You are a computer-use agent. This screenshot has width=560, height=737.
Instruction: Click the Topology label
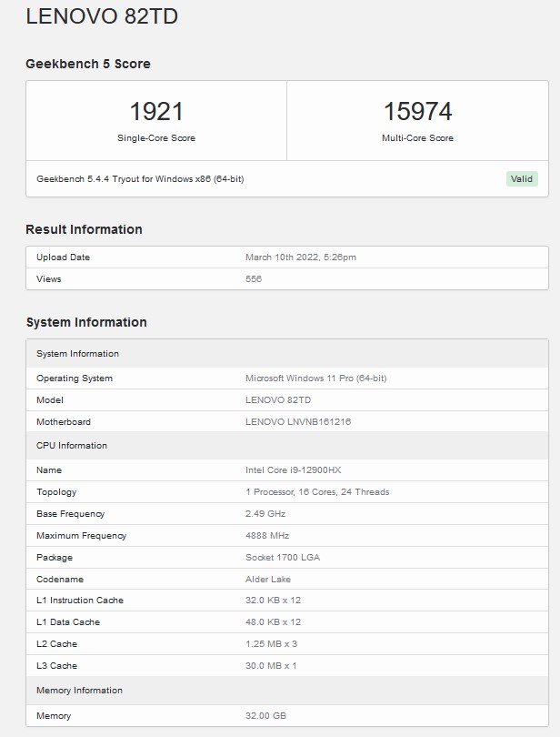[56, 492]
